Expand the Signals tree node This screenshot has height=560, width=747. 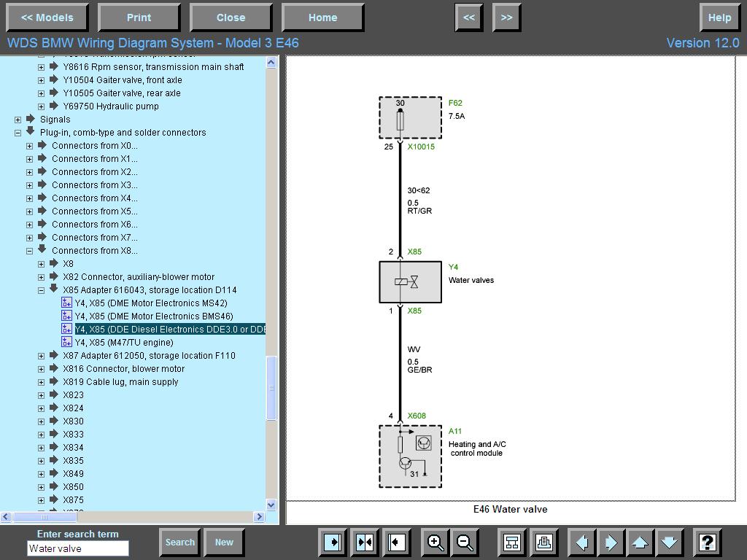tap(18, 120)
